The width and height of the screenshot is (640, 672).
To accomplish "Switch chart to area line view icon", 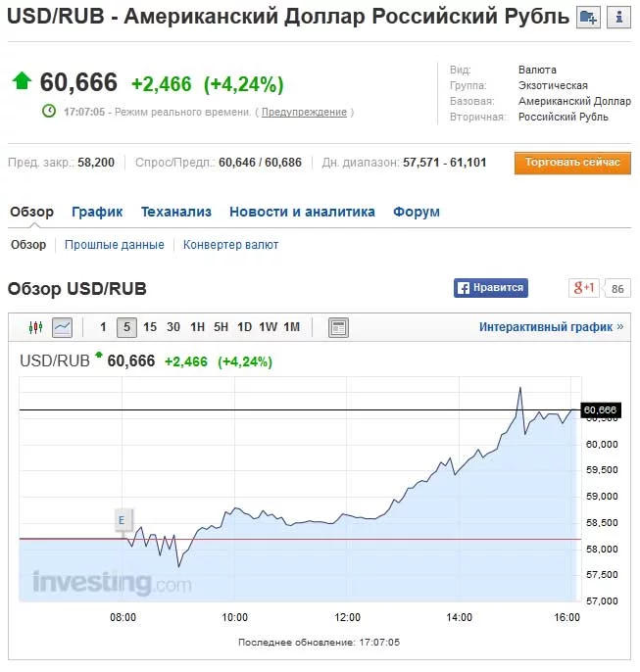I will coord(62,327).
